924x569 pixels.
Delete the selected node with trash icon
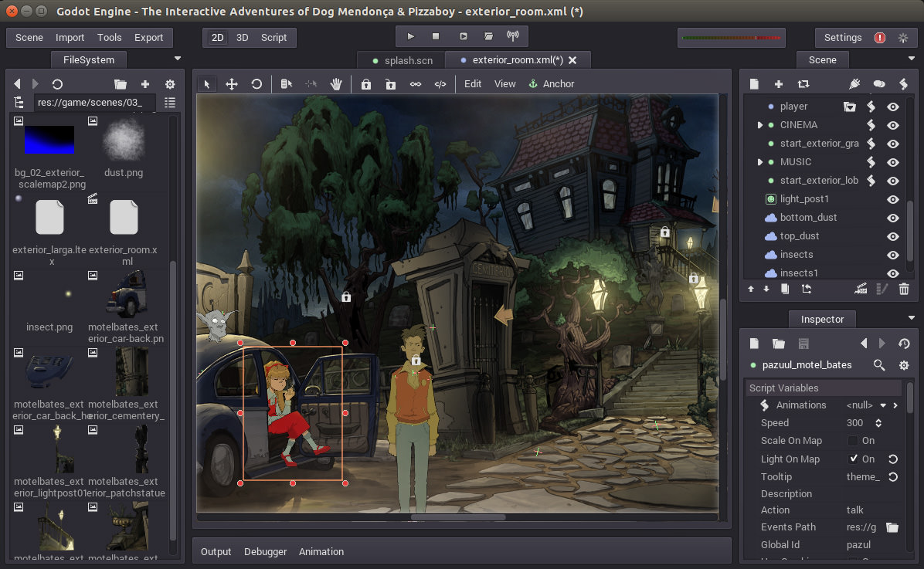click(x=903, y=288)
